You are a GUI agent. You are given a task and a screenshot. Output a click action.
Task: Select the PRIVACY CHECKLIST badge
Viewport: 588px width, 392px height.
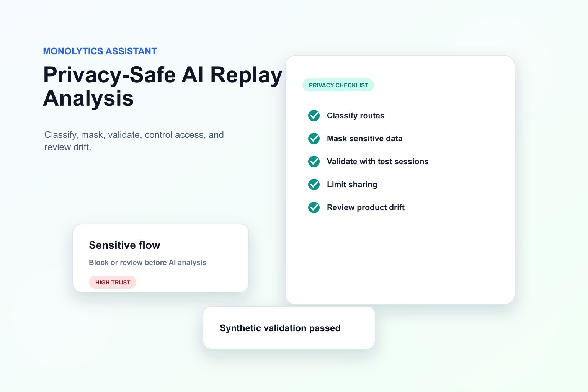click(338, 85)
